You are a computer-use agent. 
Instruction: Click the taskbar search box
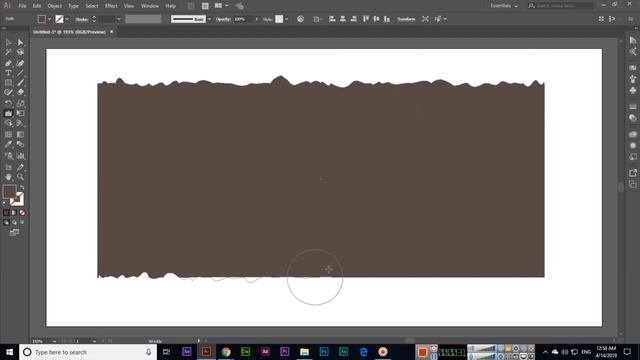click(x=88, y=352)
